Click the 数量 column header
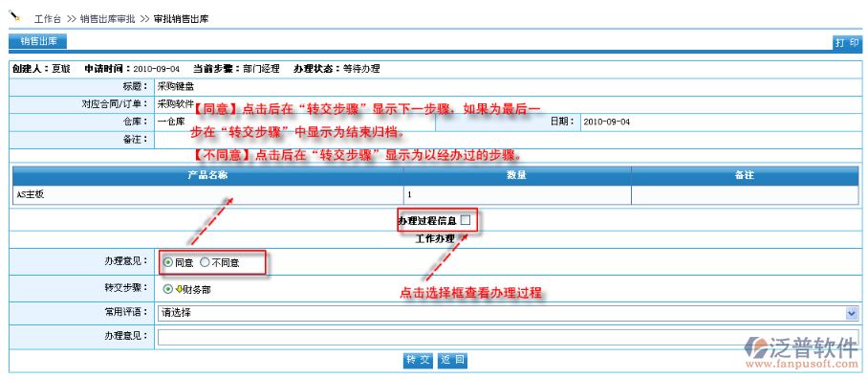 pos(517,175)
